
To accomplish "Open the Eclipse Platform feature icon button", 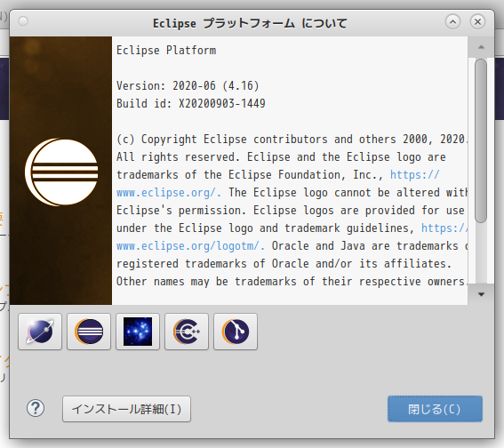I will [89, 332].
